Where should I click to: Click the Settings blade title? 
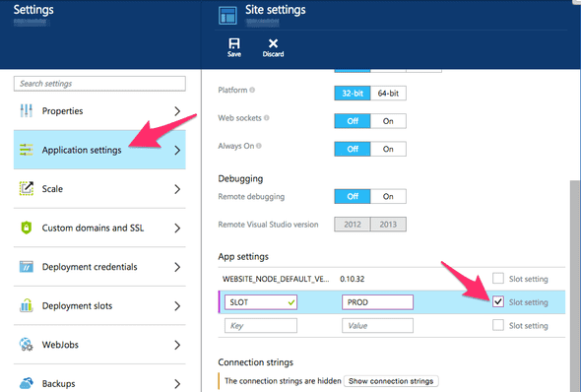(33, 10)
